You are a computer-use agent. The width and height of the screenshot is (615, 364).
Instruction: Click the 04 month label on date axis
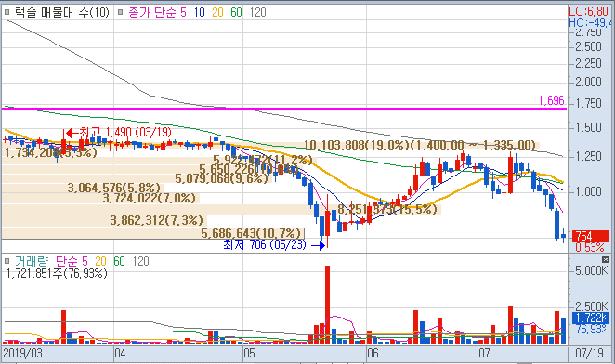pos(120,353)
